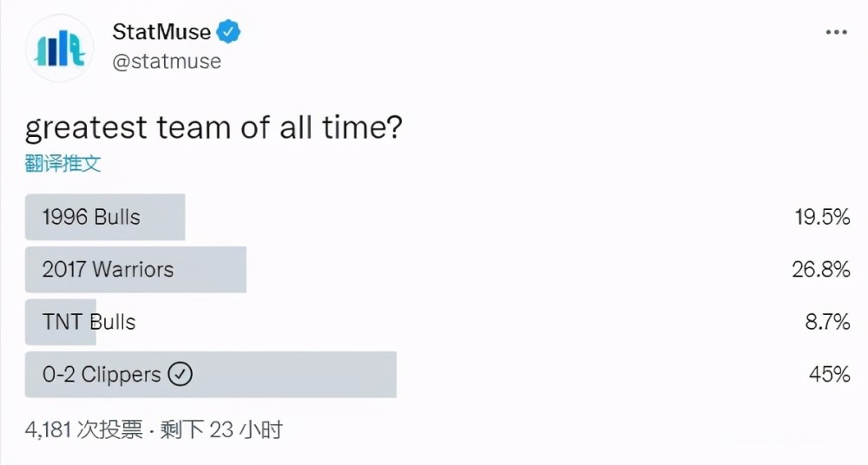Click the @statmuse handle
This screenshot has height=465, width=868.
click(x=167, y=61)
